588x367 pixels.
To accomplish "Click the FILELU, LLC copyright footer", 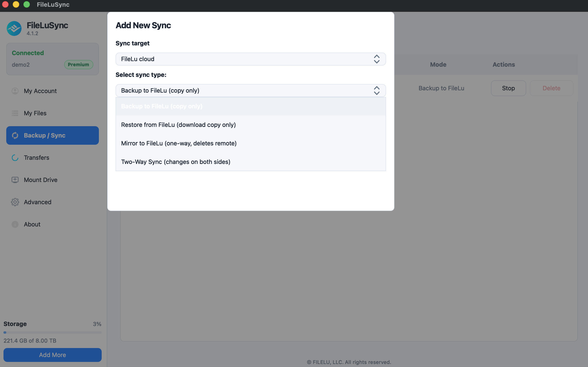I will (349, 362).
